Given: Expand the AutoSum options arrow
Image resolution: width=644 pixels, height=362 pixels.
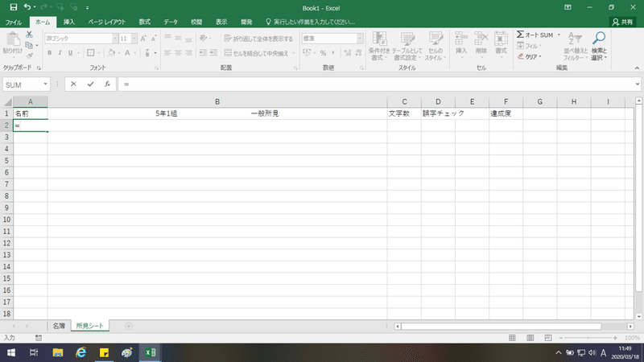Looking at the screenshot, I should point(559,35).
